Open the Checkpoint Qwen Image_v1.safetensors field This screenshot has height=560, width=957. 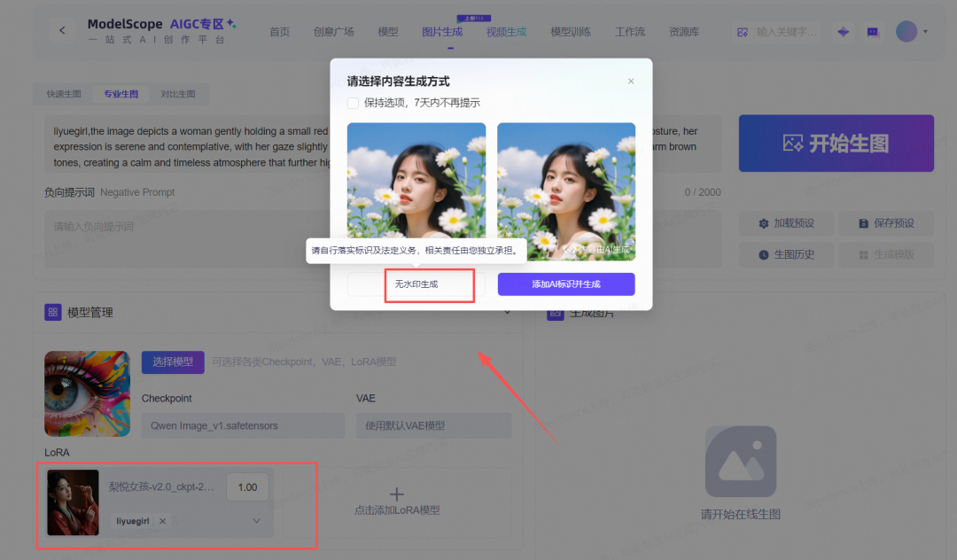243,426
